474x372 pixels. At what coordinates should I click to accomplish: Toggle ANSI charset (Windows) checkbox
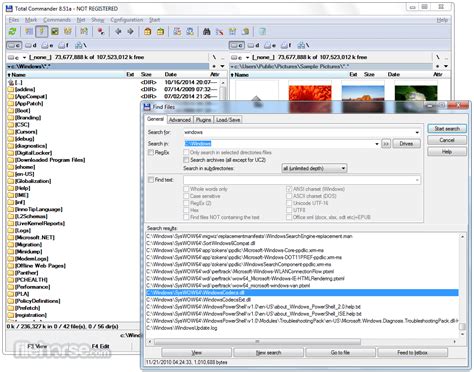tap(289, 189)
